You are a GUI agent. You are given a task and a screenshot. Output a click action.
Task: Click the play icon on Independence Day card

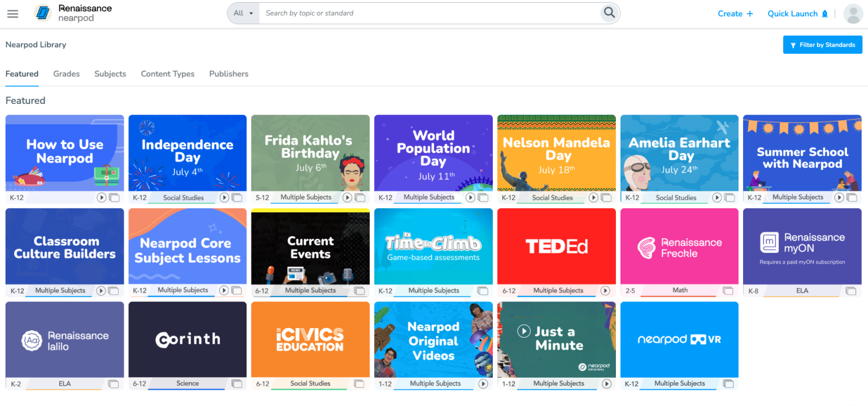pos(224,198)
